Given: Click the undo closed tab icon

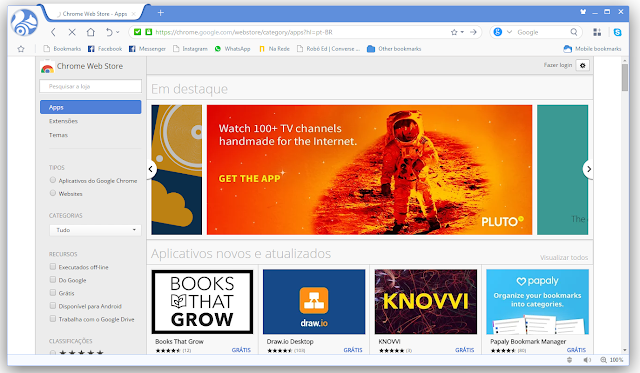Looking at the screenshot, I should click(109, 32).
